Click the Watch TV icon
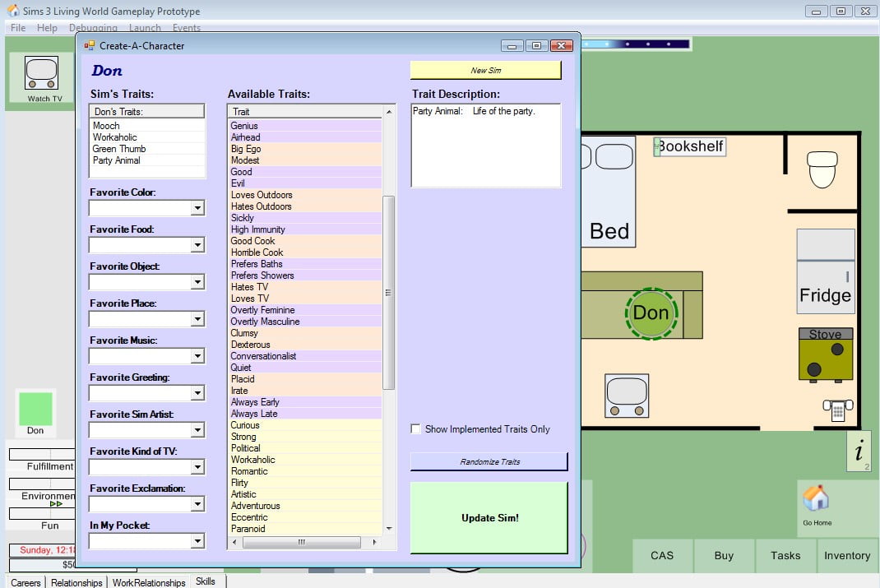Screen dimensions: 880x588 click(42, 73)
